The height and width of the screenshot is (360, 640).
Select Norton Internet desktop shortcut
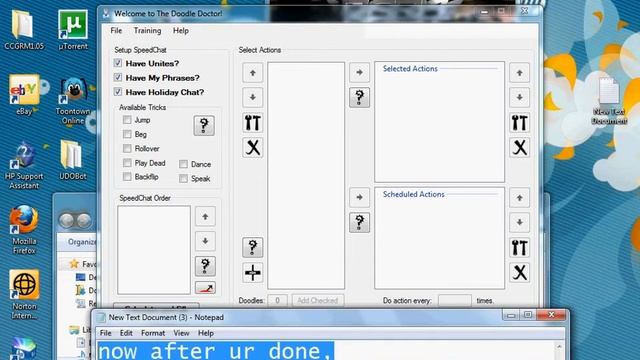[x=24, y=295]
